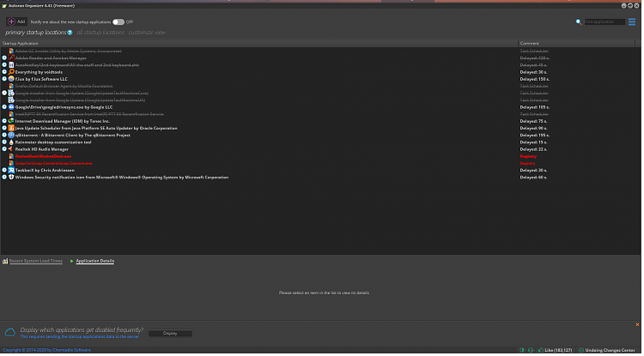Click the delay clock icon beside f.lux
644x356 pixels.
tap(4, 79)
